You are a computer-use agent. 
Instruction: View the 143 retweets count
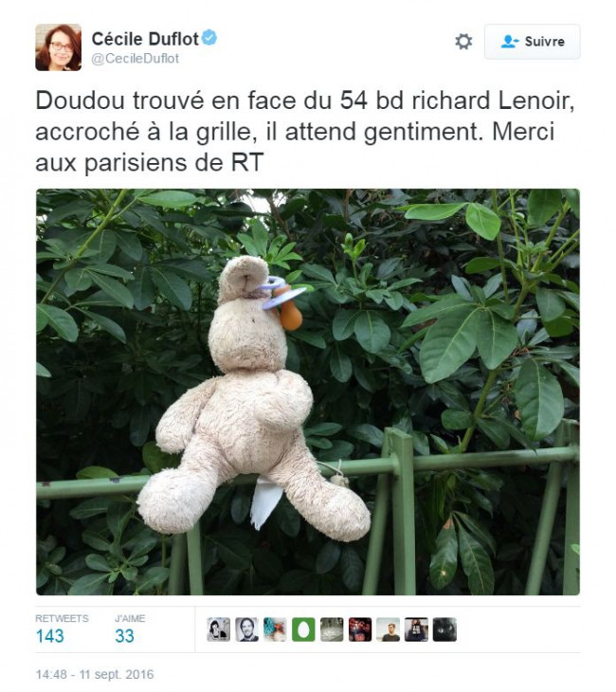(x=50, y=636)
